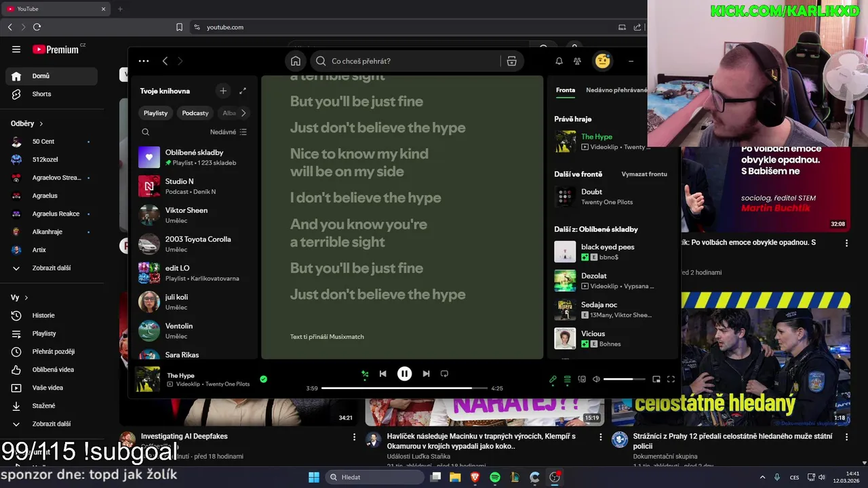Play Doubt by Twenty One Pilots from queue
This screenshot has height=488, width=868.
(612, 197)
